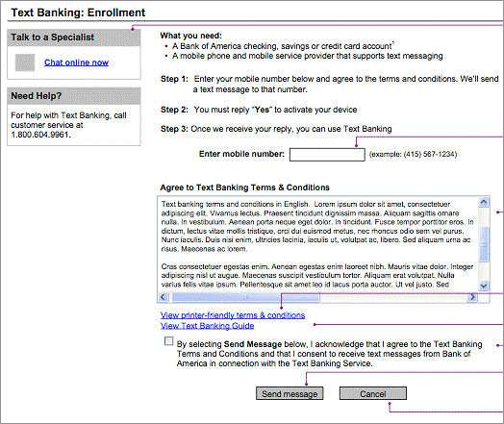Click the Step 3: label

174,129
